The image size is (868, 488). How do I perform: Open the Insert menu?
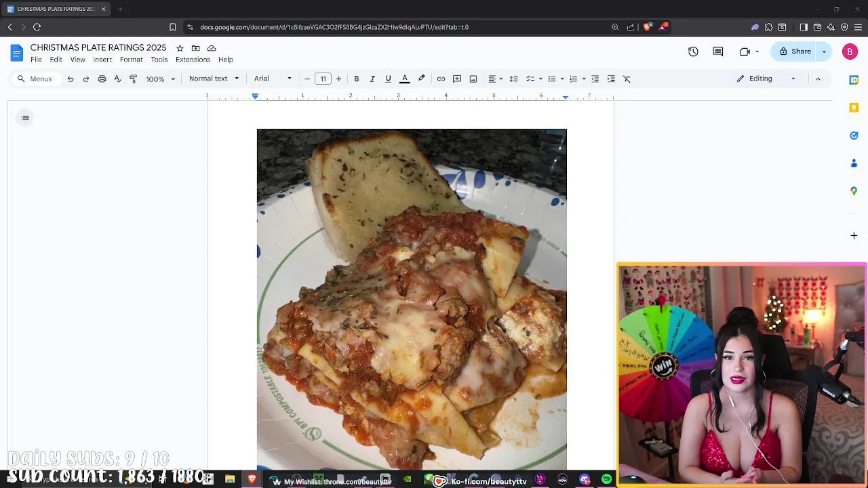(x=102, y=60)
